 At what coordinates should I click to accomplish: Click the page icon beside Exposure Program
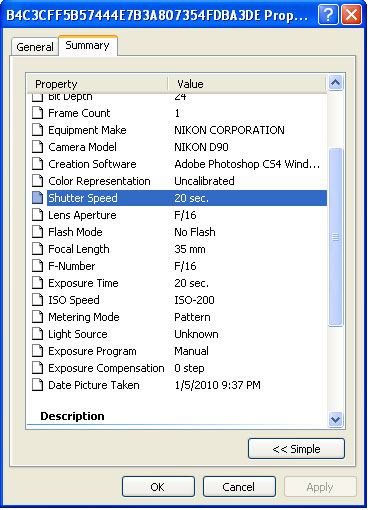point(38,351)
